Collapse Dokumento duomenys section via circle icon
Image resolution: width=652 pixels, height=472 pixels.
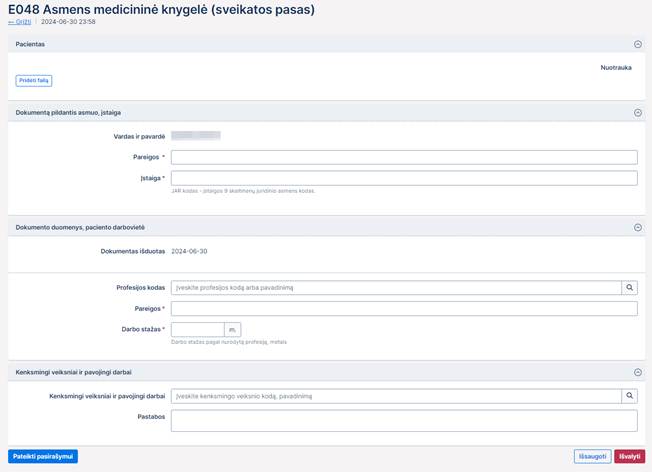pyautogui.click(x=637, y=227)
